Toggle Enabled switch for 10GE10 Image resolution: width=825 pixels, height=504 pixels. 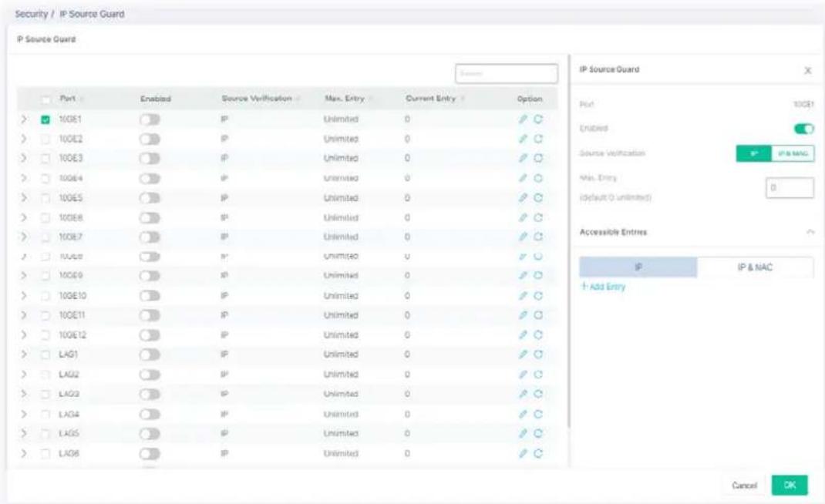click(150, 296)
